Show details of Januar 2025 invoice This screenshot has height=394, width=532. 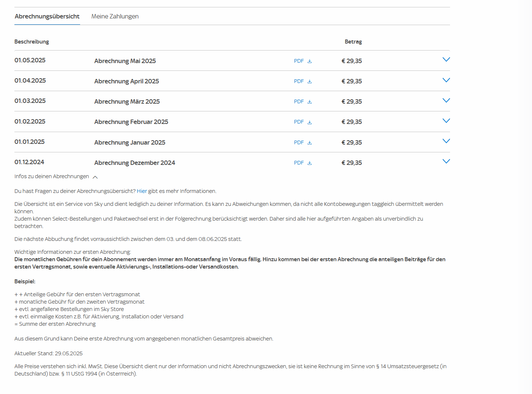click(446, 141)
